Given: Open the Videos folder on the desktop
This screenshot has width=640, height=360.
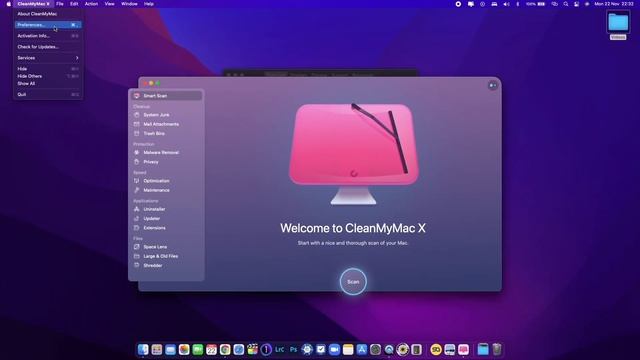Looking at the screenshot, I should click(618, 25).
